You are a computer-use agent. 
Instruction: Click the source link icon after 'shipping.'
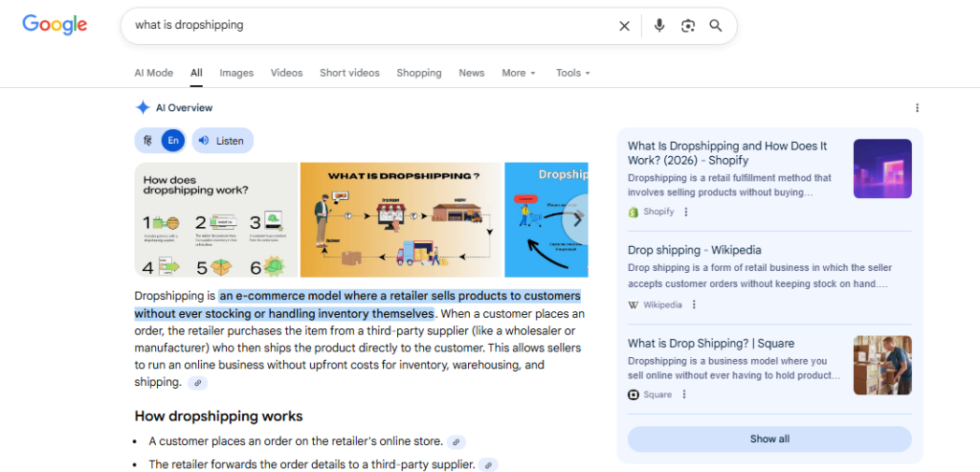click(197, 383)
